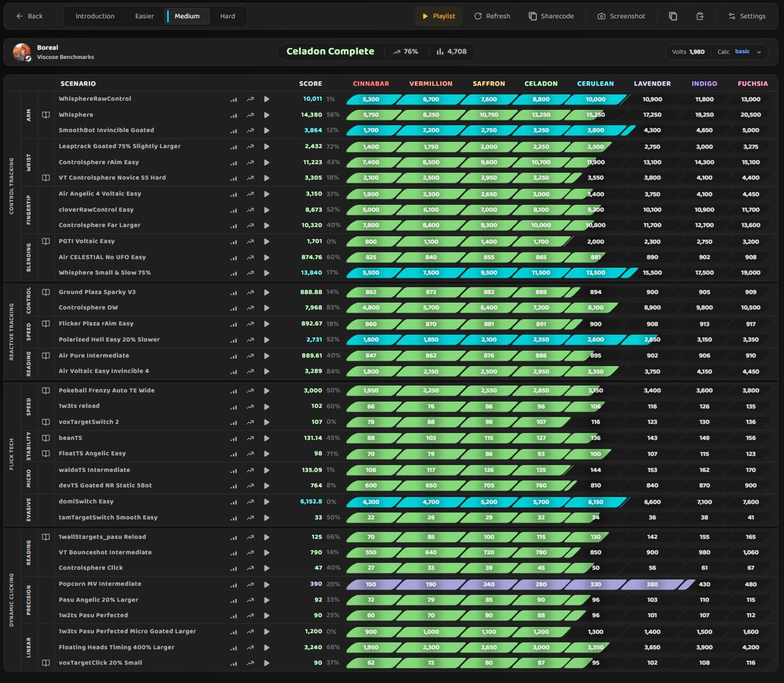Screen dimensions: 784x683
Task: View trend icon for Popcorn MV Intermediate
Action: pyautogui.click(x=250, y=584)
